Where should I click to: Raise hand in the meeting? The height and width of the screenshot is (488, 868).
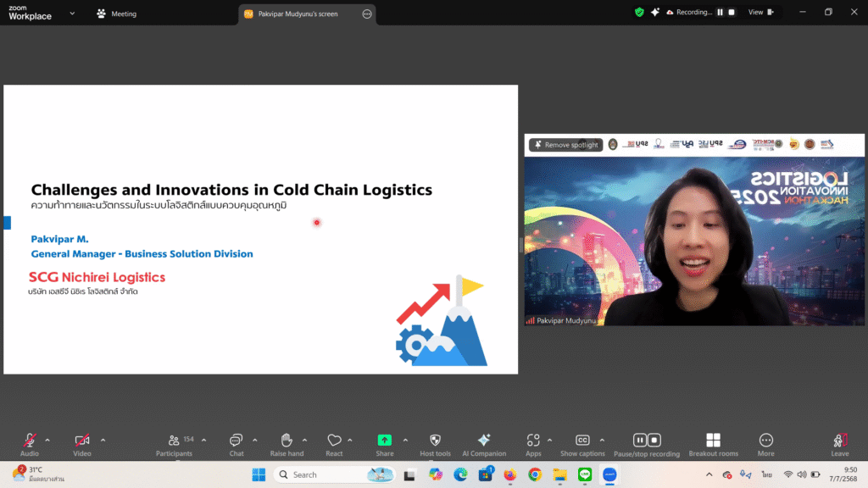pos(287,444)
